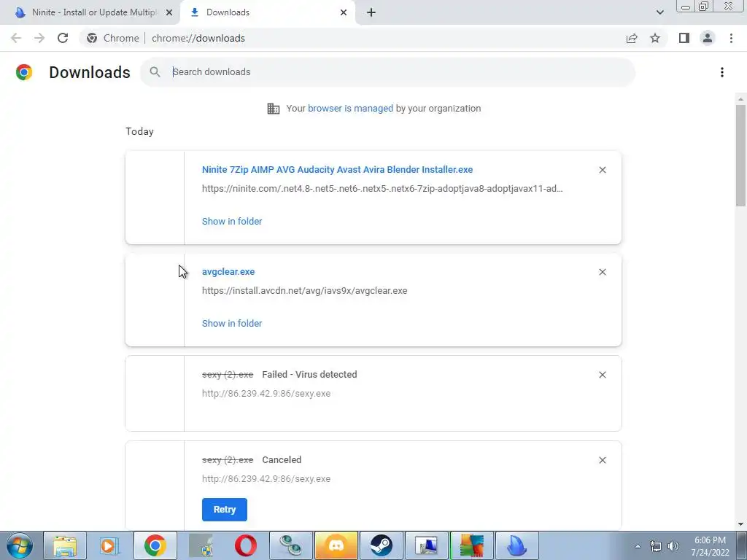Image resolution: width=747 pixels, height=560 pixels.
Task: Open the tab search dropdown arrow
Action: pos(659,12)
